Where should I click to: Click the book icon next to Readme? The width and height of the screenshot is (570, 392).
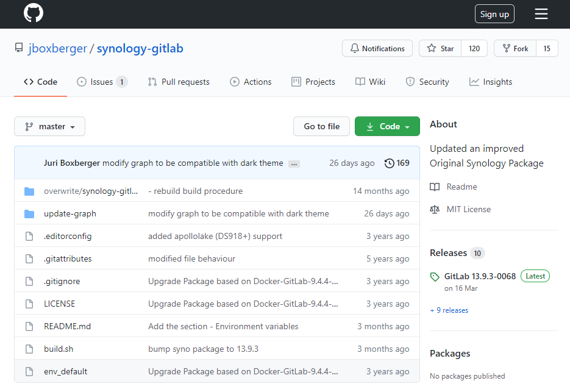click(x=435, y=187)
